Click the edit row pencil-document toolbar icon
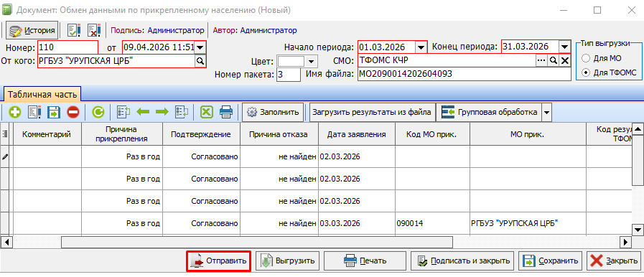This screenshot has height=277, width=644. click(x=34, y=112)
